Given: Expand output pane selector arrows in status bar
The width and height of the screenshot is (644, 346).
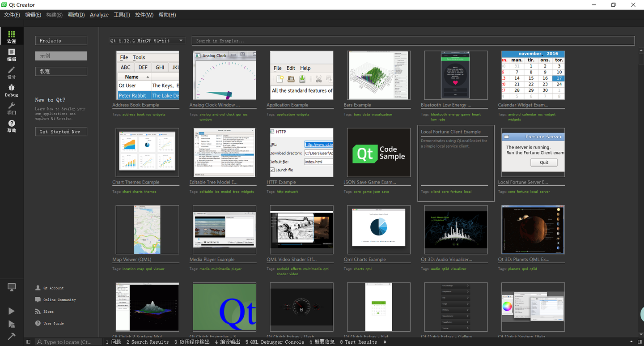Looking at the screenshot, I should click(385, 342).
